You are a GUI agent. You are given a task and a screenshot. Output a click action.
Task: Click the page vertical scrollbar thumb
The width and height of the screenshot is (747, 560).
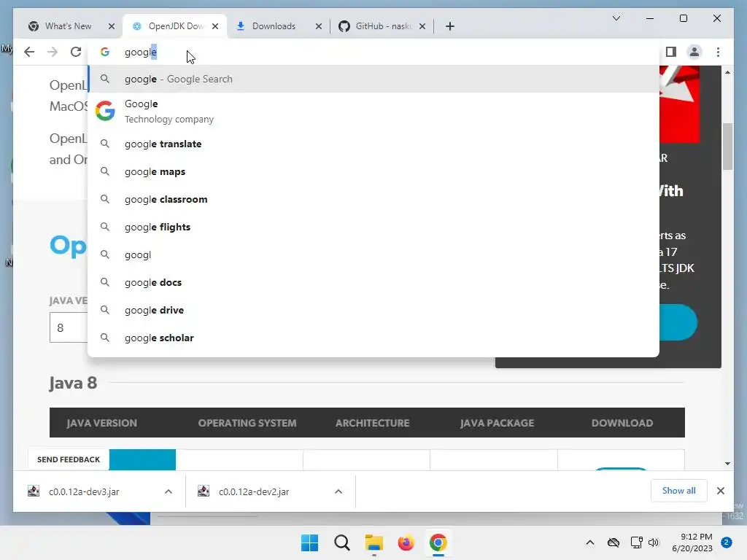[x=727, y=146]
